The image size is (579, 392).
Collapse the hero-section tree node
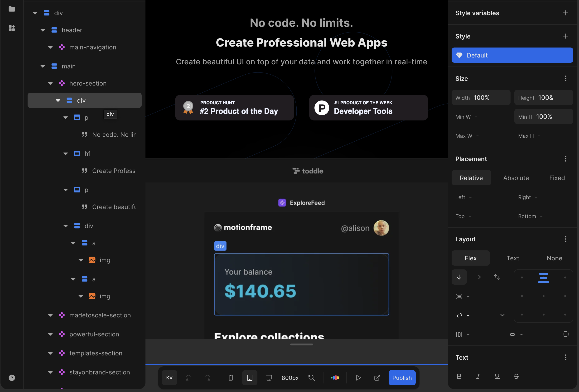(50, 83)
